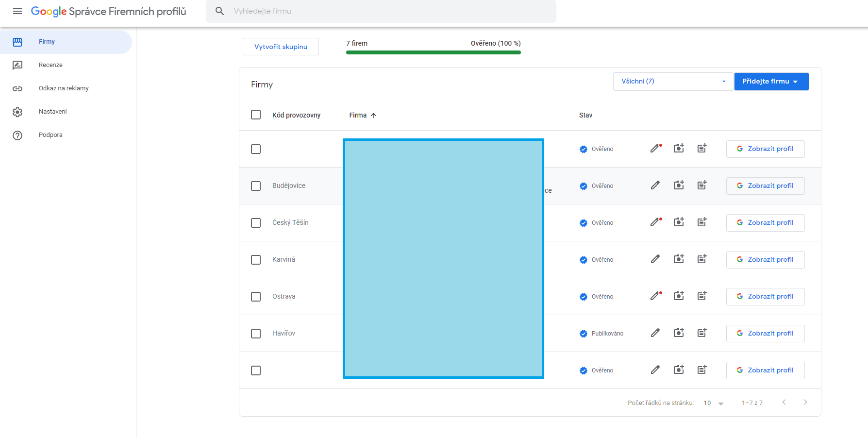Viewport: 868px width, 438px height.
Task: Click the Vytvořit skupinu button
Action: coord(281,47)
